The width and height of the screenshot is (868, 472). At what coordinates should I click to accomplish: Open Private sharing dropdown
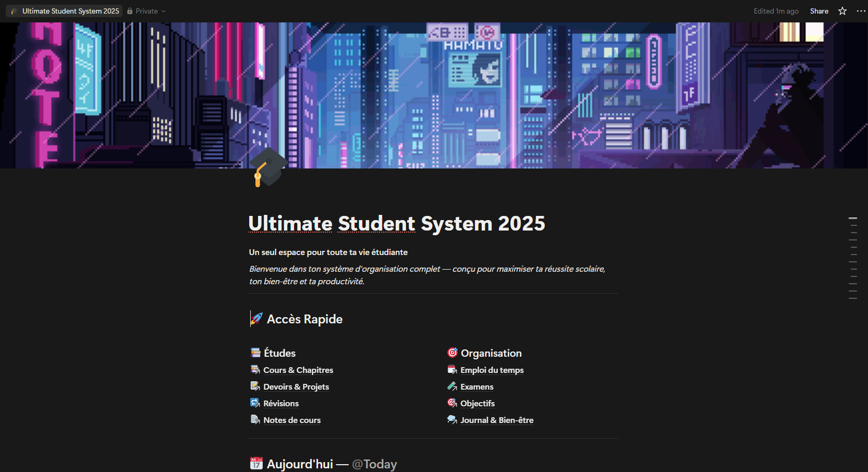(146, 11)
